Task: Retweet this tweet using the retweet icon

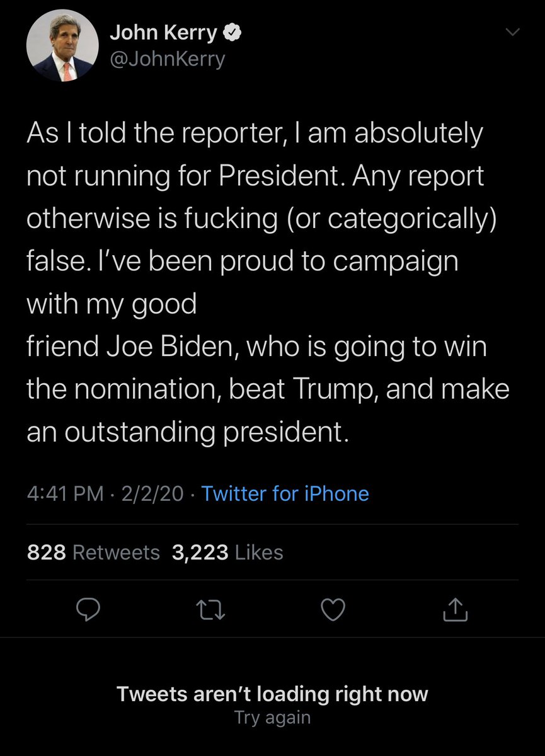Action: click(211, 609)
